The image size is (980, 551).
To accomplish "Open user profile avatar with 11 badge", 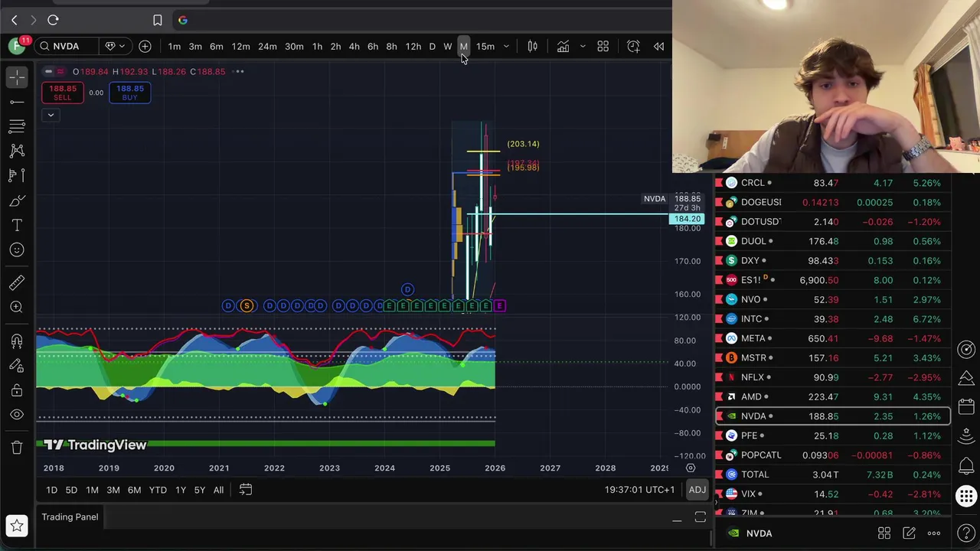I will tap(17, 46).
